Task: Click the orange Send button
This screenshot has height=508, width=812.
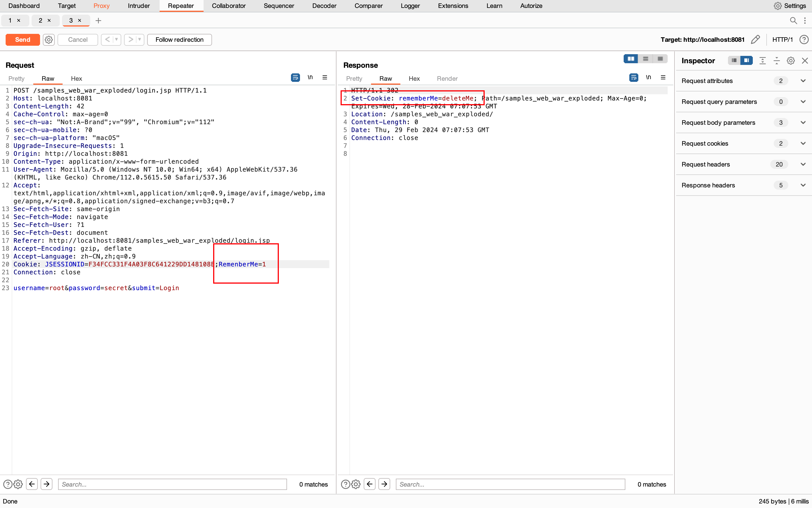Action: (23, 40)
